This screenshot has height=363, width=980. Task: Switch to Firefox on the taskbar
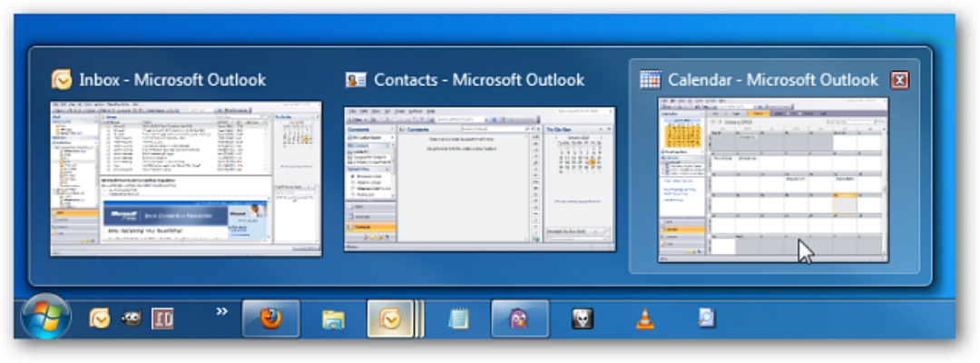269,319
